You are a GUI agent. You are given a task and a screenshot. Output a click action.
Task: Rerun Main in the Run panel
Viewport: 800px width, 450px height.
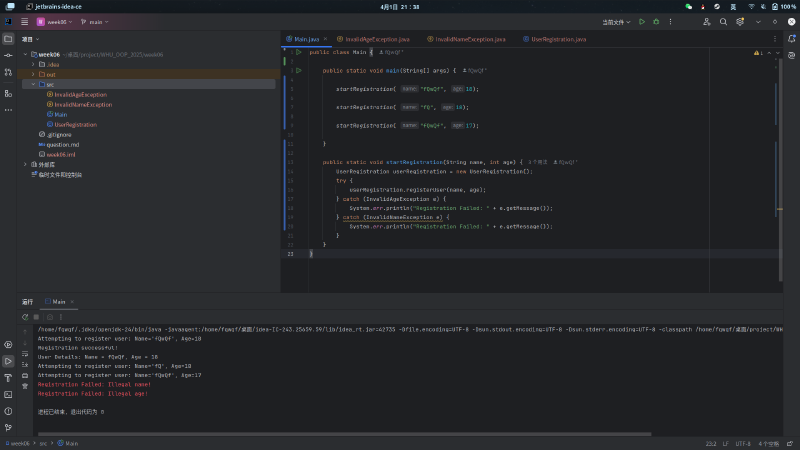click(25, 317)
